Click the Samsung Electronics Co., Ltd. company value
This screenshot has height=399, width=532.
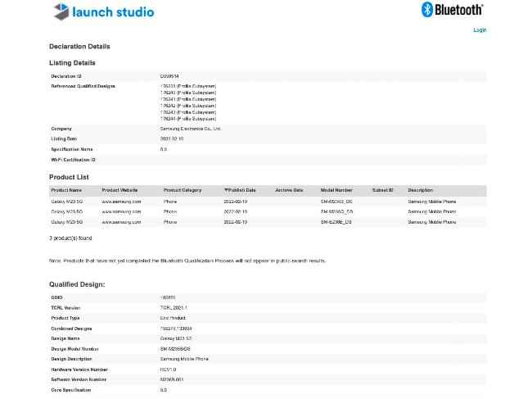[x=191, y=129]
